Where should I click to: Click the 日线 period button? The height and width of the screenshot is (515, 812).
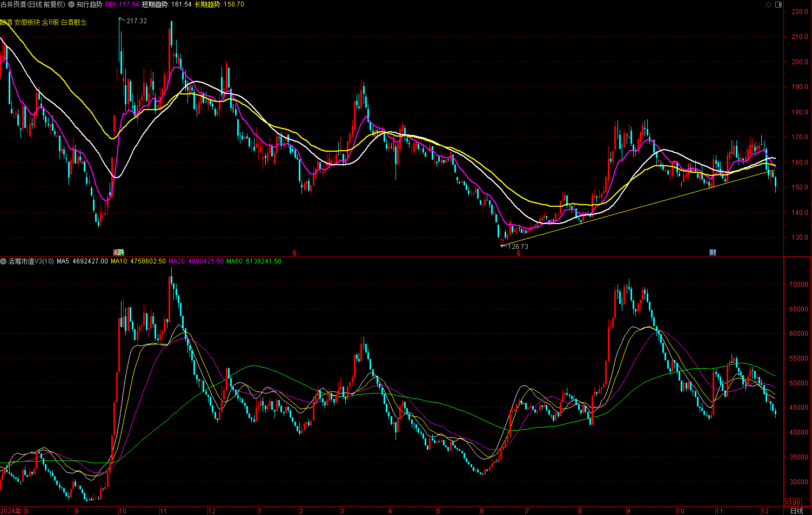(797, 511)
